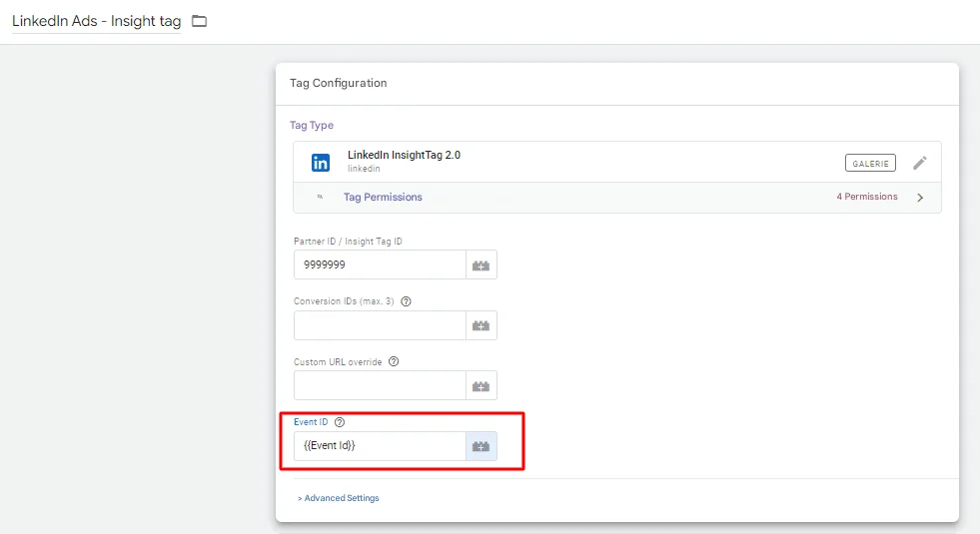Select LinkedIn InsightTag 2.0 title text
Screen dimensions: 980x534
(x=404, y=155)
